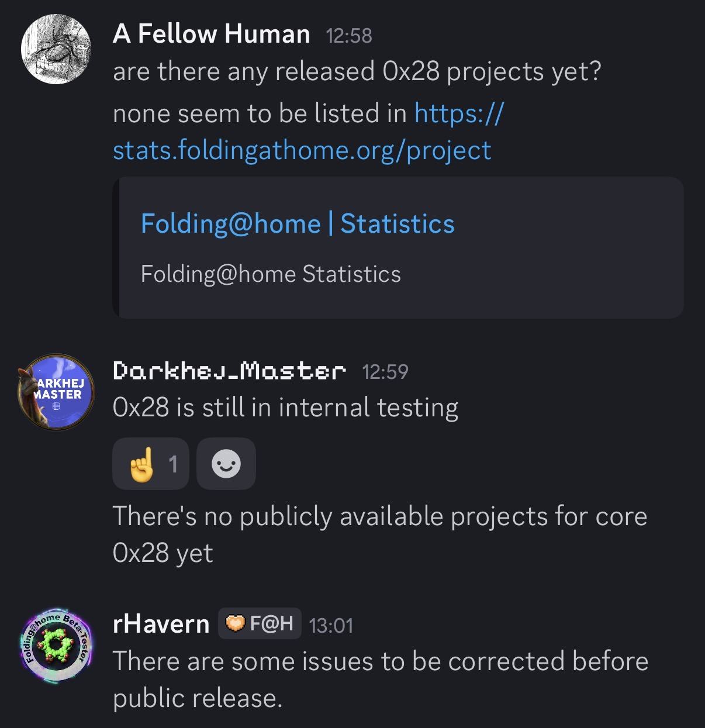Click the Darkhej_Master username
The image size is (705, 728).
tap(229, 371)
